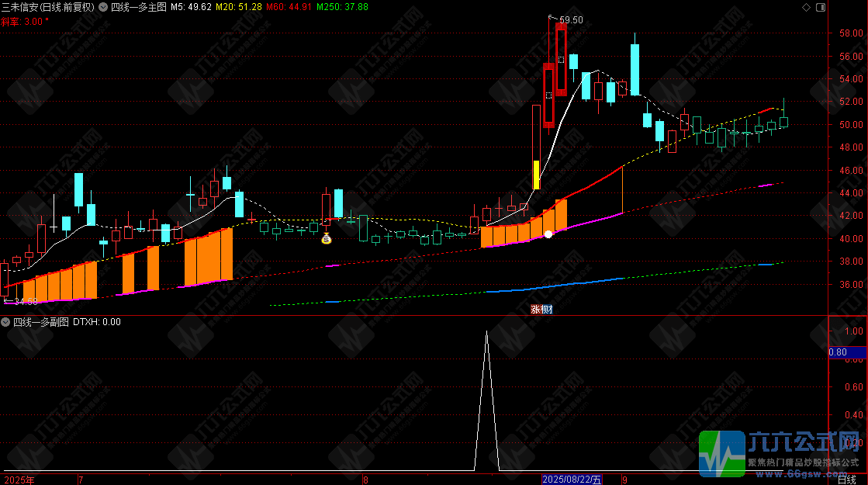The height and width of the screenshot is (485, 868).
Task: Click the 涨 tag icon
Action: (535, 309)
